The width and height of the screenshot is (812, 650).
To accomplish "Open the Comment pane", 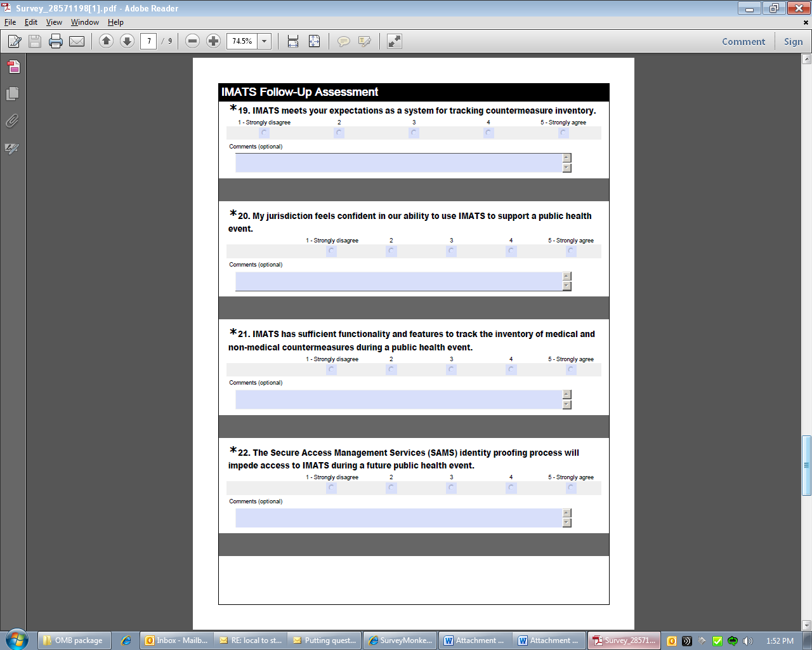I will tap(743, 42).
